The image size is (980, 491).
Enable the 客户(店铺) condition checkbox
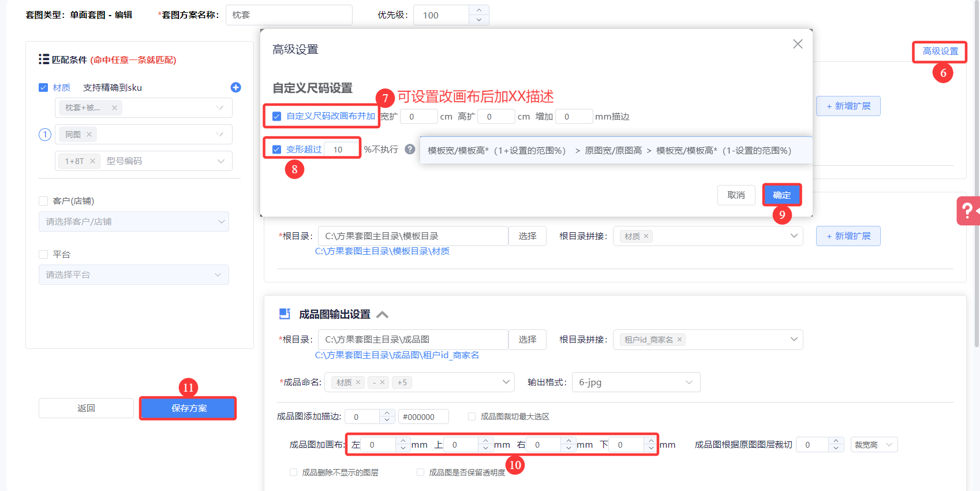coord(43,201)
